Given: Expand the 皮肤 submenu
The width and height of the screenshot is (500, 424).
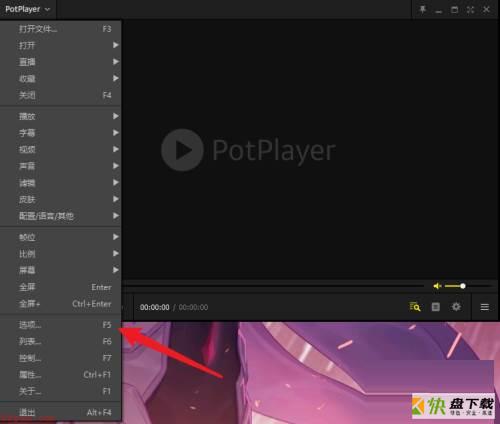Looking at the screenshot, I should click(60, 199).
